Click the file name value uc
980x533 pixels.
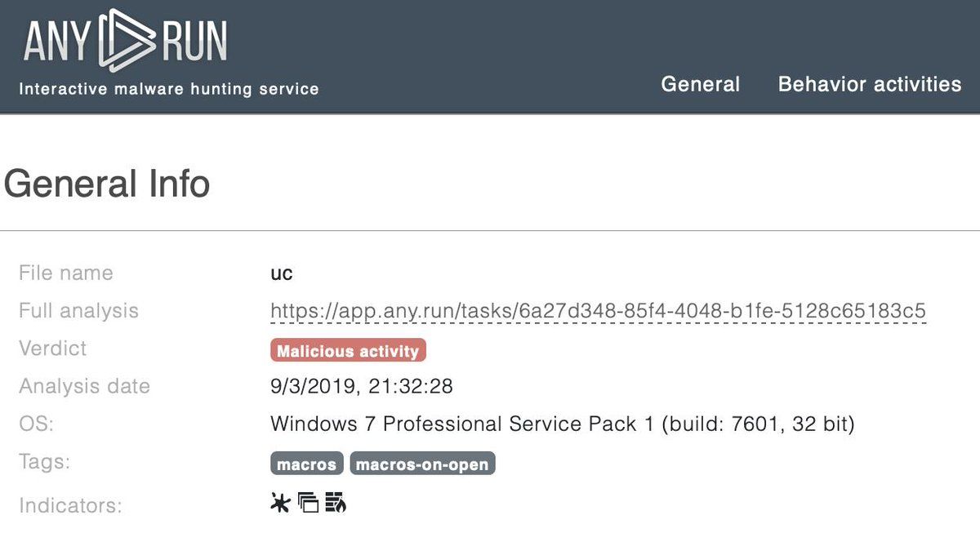pos(282,273)
